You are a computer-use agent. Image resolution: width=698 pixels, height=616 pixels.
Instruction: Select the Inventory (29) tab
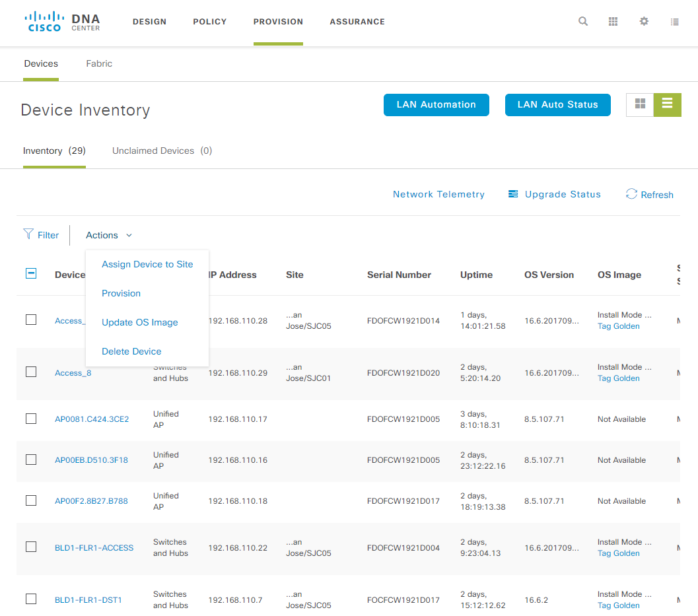54,151
